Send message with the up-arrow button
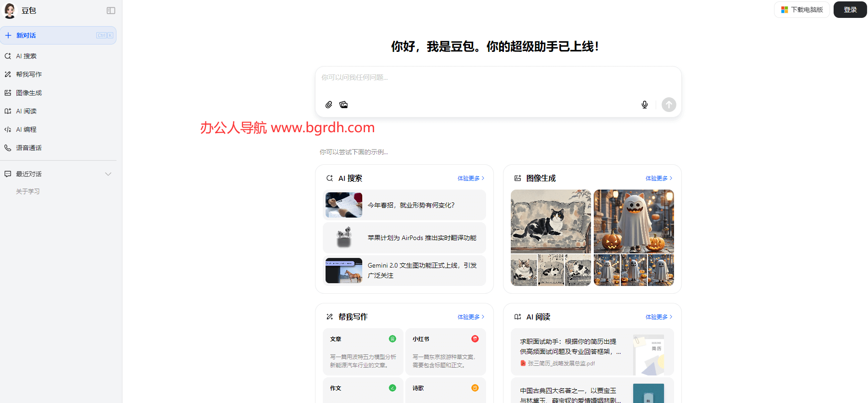This screenshot has height=403, width=868. [x=669, y=105]
